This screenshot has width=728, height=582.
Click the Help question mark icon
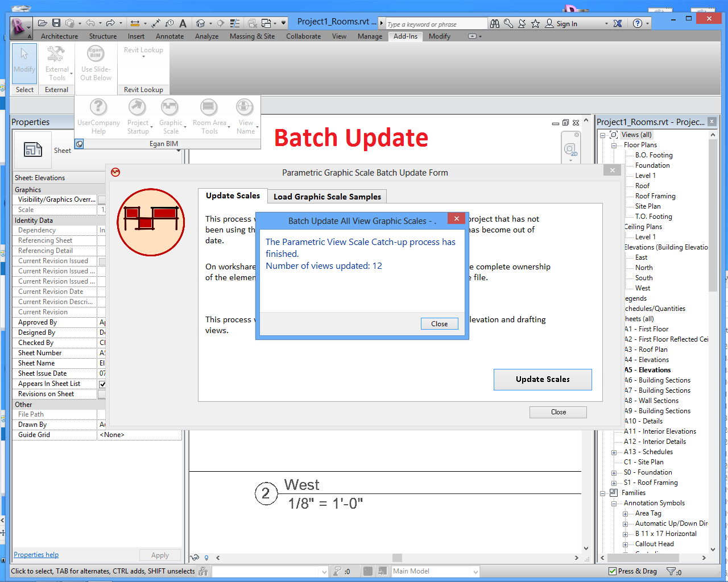[x=638, y=23]
